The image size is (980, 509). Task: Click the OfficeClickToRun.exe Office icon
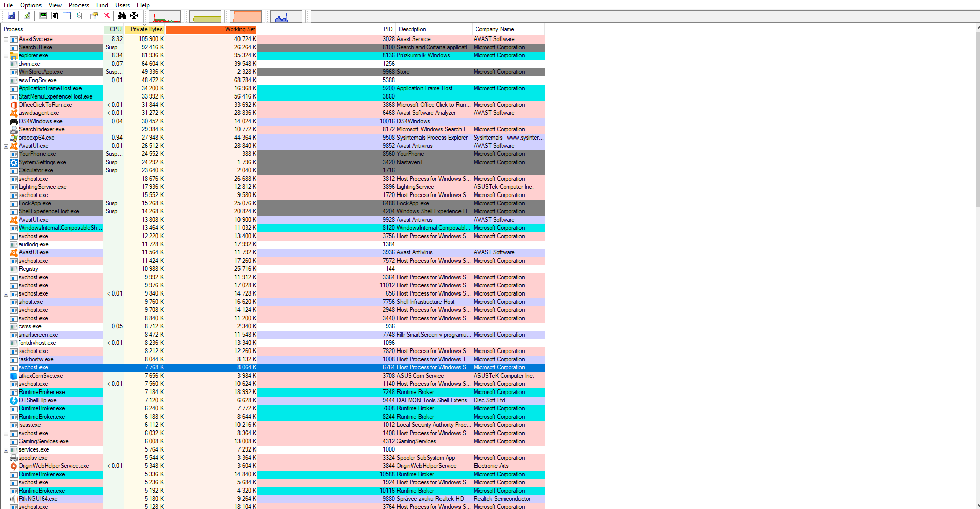14,105
